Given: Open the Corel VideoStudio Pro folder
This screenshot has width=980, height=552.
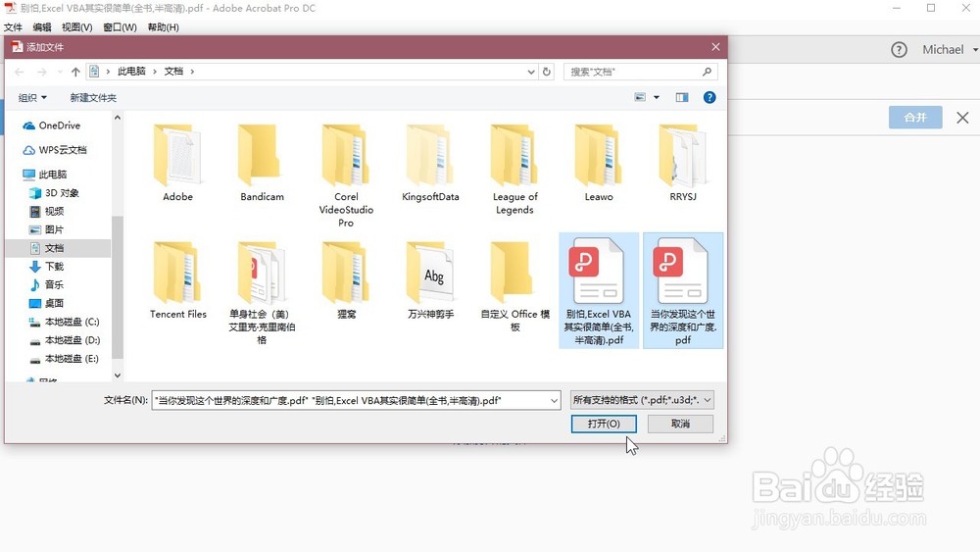Looking at the screenshot, I should tap(346, 176).
